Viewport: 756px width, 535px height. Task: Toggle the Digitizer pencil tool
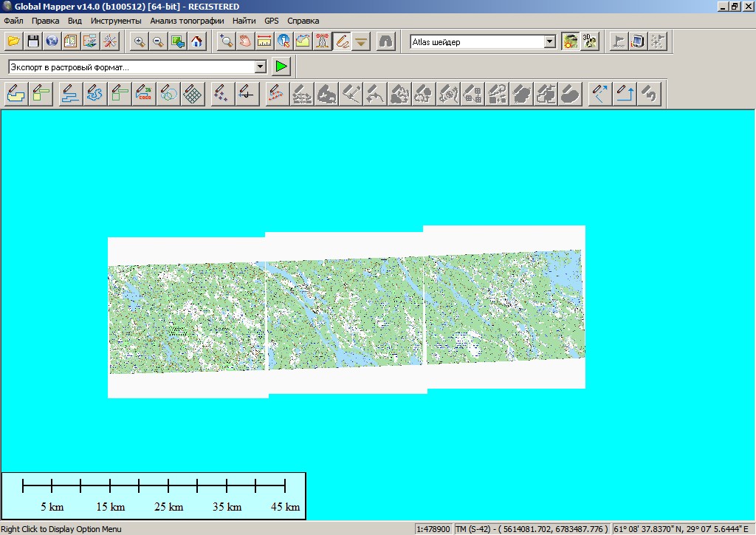tap(342, 41)
